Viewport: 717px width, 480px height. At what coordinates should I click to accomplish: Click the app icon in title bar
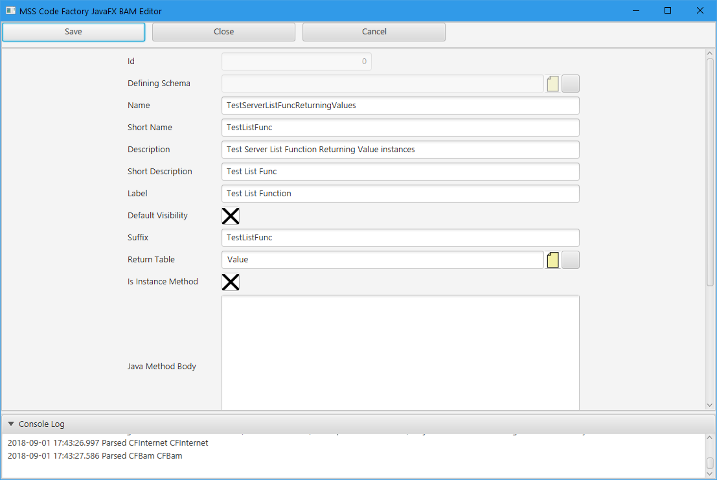(9, 10)
